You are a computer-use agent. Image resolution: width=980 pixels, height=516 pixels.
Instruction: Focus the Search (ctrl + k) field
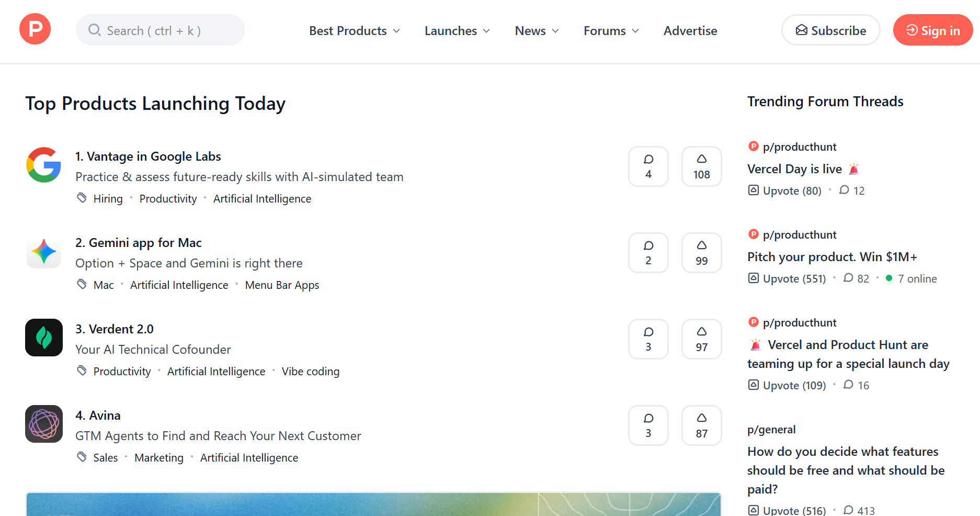(161, 30)
